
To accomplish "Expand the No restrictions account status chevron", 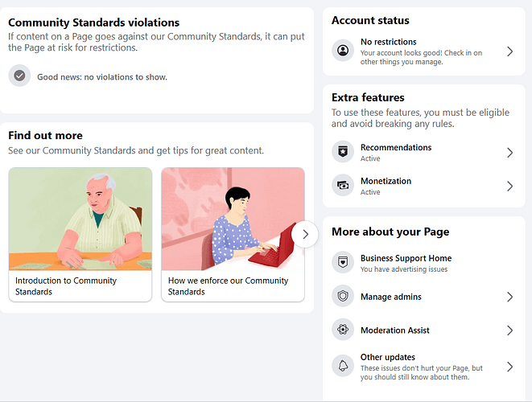I will 509,51.
